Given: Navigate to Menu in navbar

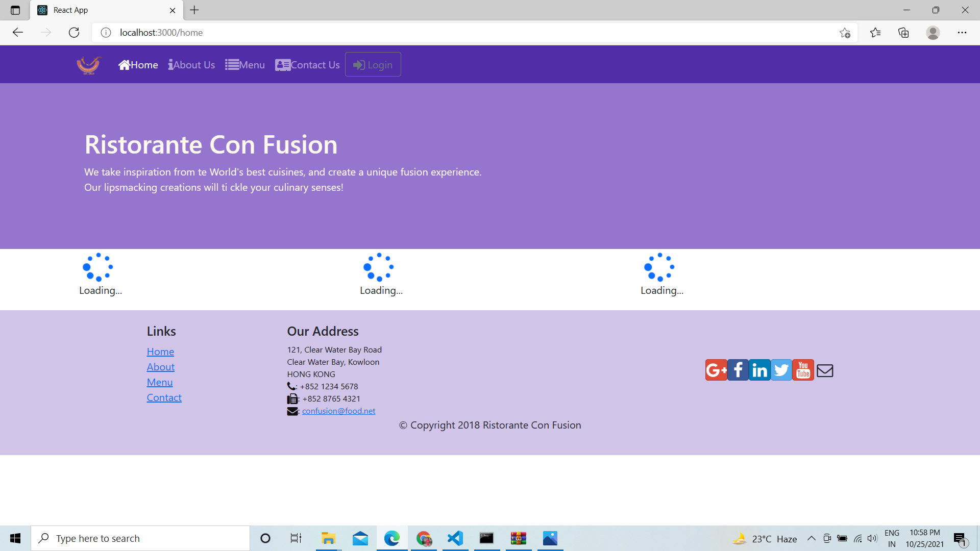Looking at the screenshot, I should coord(245,65).
